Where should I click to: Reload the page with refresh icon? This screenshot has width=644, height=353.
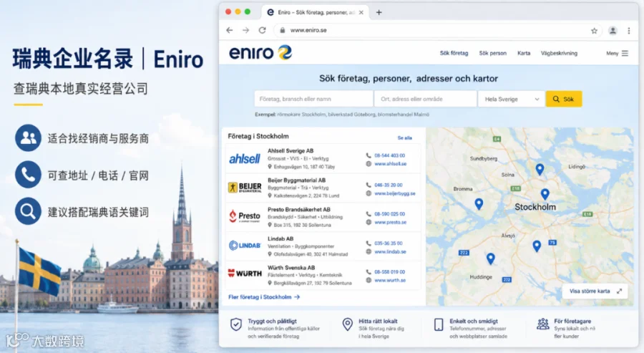pyautogui.click(x=262, y=30)
